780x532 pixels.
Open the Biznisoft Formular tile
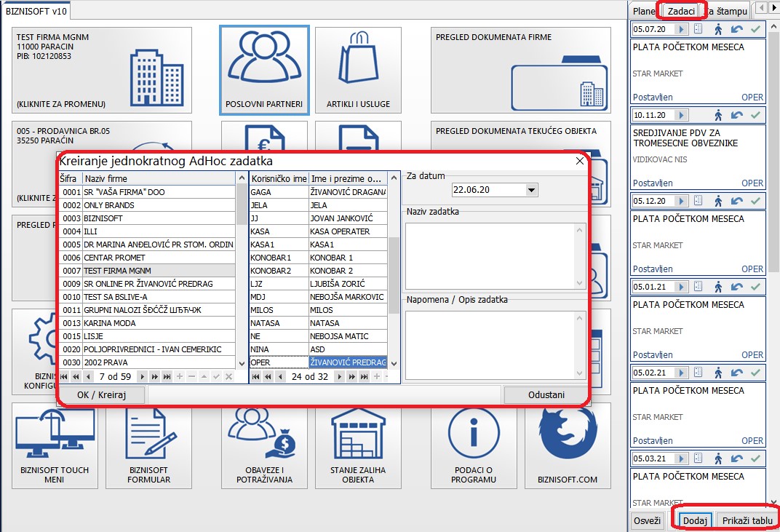pos(148,445)
